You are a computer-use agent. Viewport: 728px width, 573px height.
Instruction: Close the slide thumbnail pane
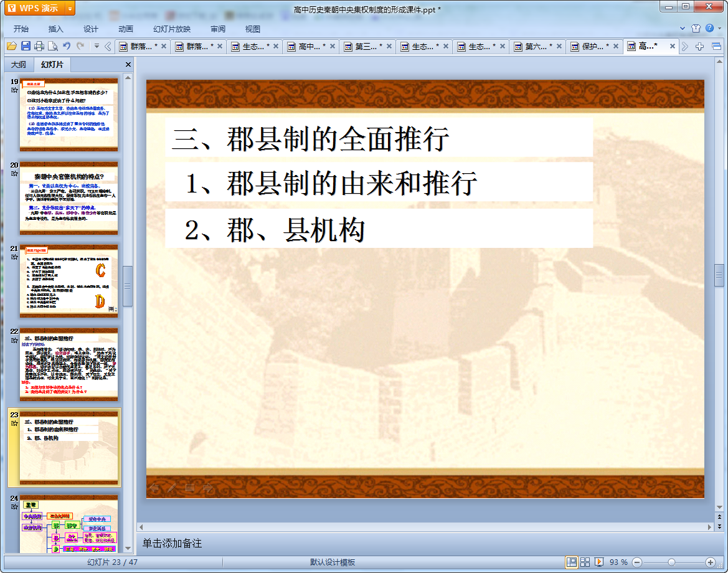(x=128, y=65)
